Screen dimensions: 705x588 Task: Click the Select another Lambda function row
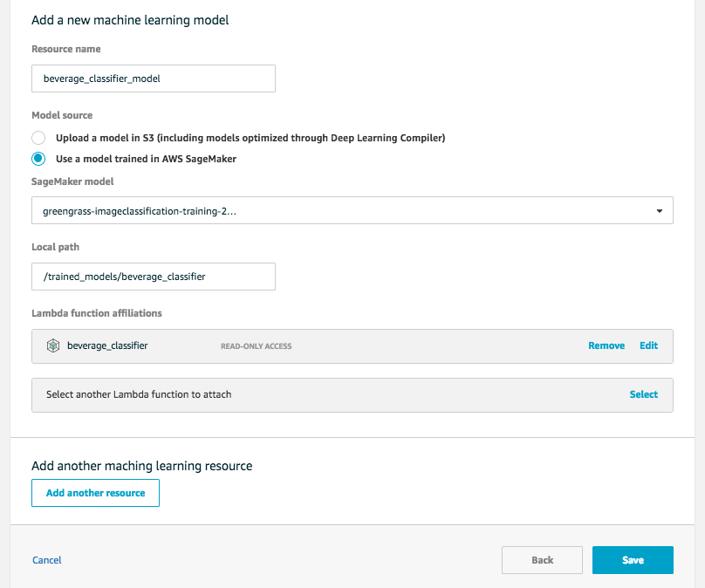click(x=352, y=394)
